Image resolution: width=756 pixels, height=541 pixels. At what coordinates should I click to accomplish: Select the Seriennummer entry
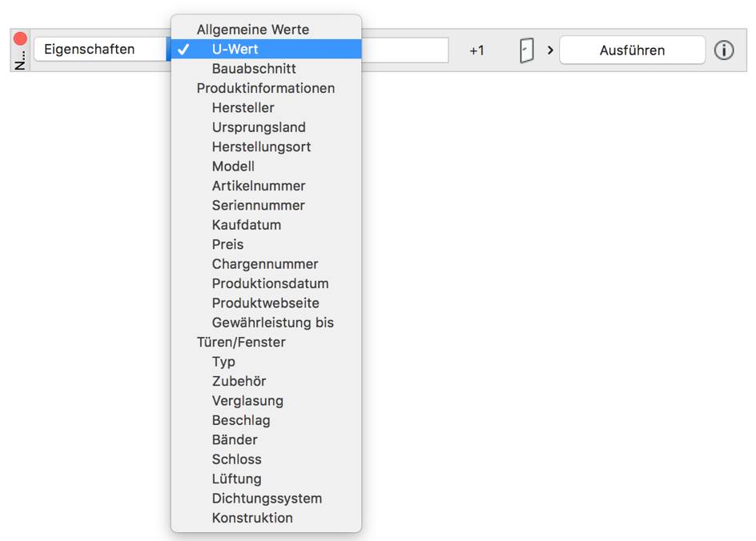click(x=266, y=205)
